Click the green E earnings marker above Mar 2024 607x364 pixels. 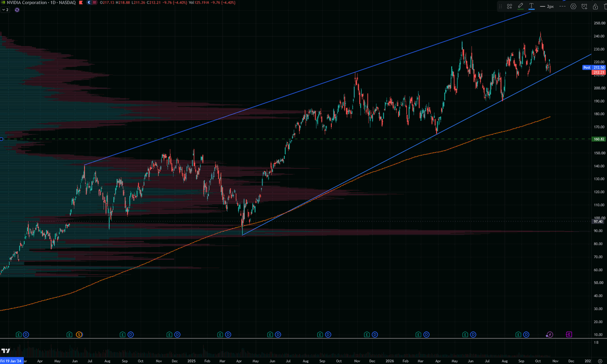[x=19, y=335]
